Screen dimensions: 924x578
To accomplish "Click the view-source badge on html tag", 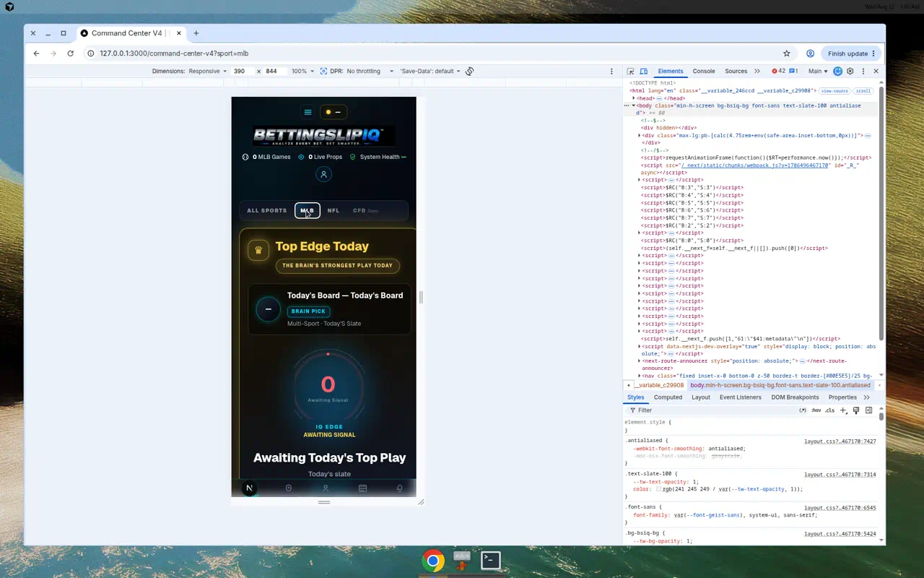I will click(x=834, y=91).
